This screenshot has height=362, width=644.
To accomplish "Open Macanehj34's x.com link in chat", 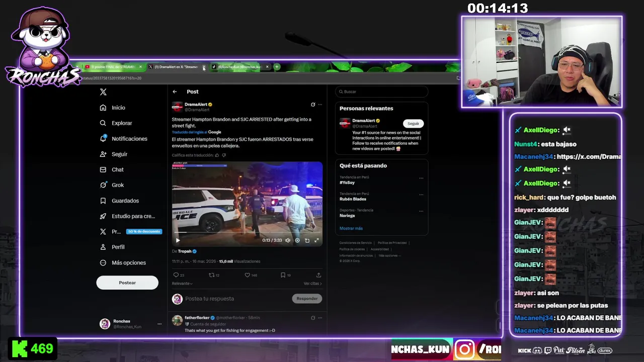I will tap(589, 156).
